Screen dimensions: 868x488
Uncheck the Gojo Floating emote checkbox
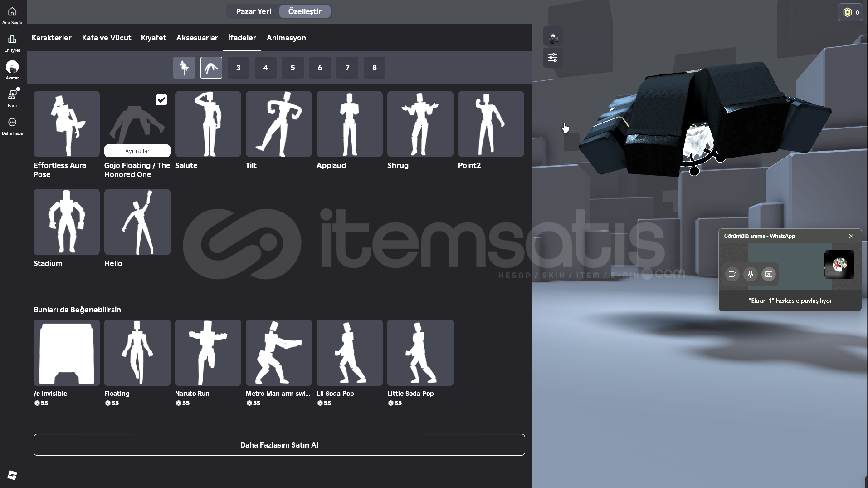(161, 100)
